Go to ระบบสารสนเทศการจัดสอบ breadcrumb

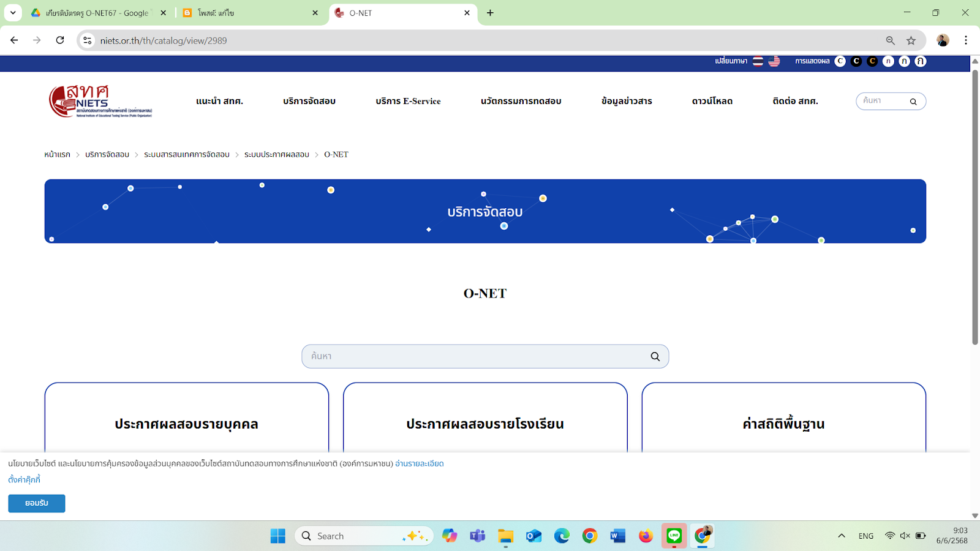(x=187, y=154)
